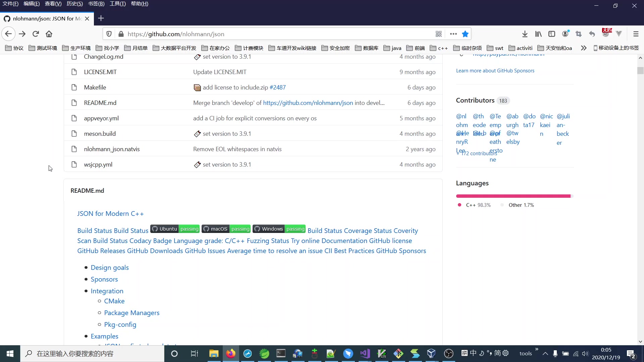Expand the hidden bookmarks overflow chevron
Image resolution: width=644 pixels, height=362 pixels.
pyautogui.click(x=584, y=48)
